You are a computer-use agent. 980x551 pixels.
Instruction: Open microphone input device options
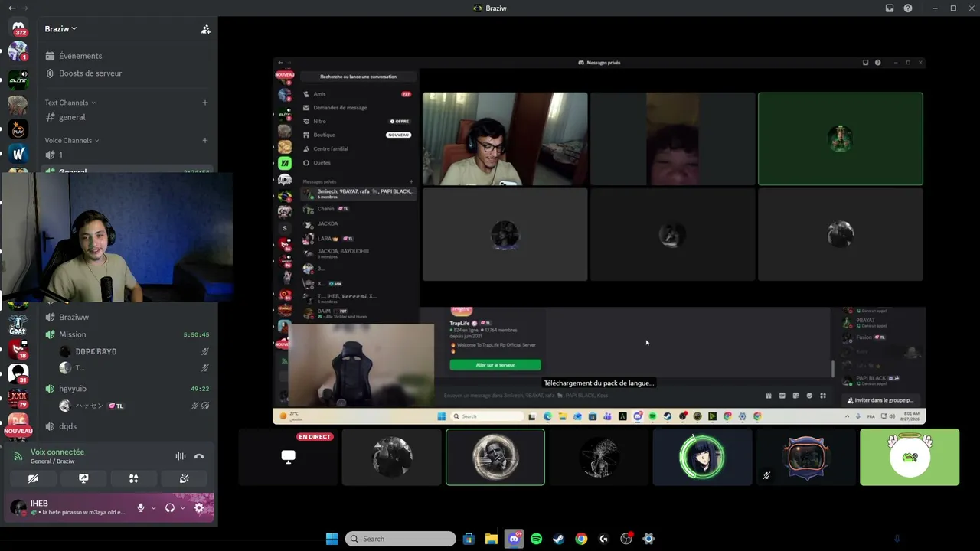[153, 507]
